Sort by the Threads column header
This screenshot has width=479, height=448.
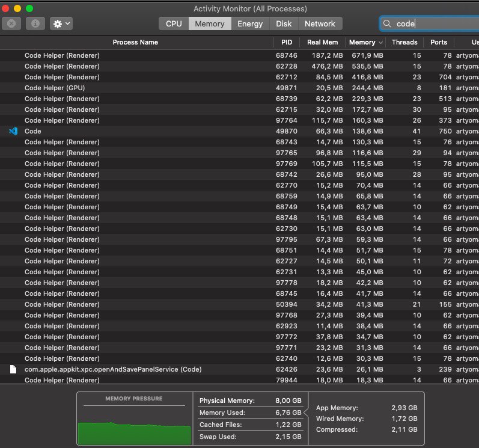(x=404, y=42)
